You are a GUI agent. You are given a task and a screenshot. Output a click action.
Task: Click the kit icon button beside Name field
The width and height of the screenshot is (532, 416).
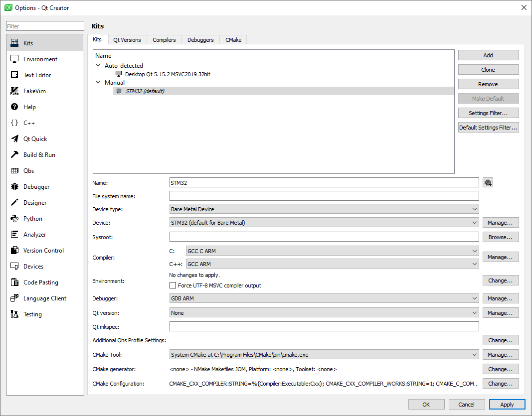pos(488,183)
